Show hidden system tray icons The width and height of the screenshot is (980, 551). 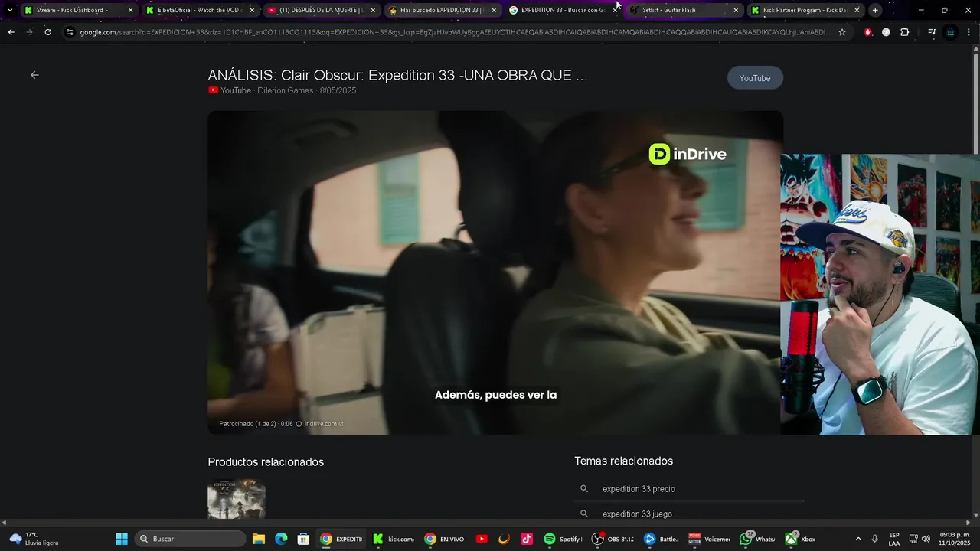857,539
